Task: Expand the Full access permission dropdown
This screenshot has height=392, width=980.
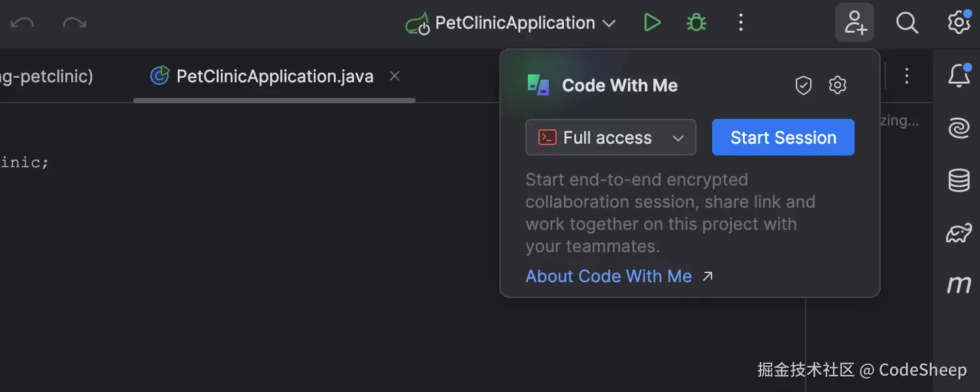Action: 610,137
